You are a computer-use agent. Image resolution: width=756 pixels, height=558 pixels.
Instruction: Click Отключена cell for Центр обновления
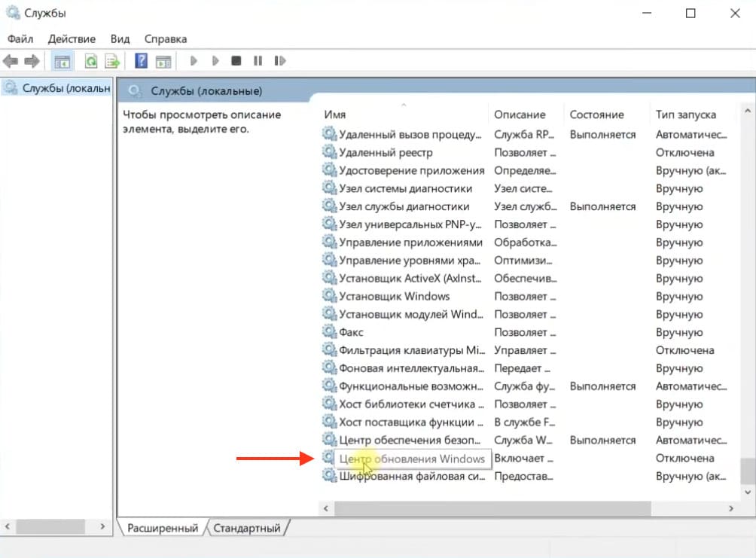(x=684, y=458)
